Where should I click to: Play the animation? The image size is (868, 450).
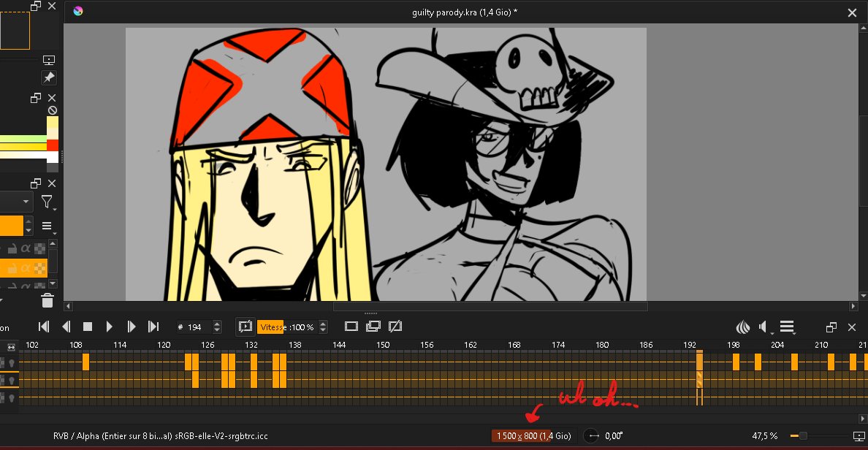pos(109,327)
